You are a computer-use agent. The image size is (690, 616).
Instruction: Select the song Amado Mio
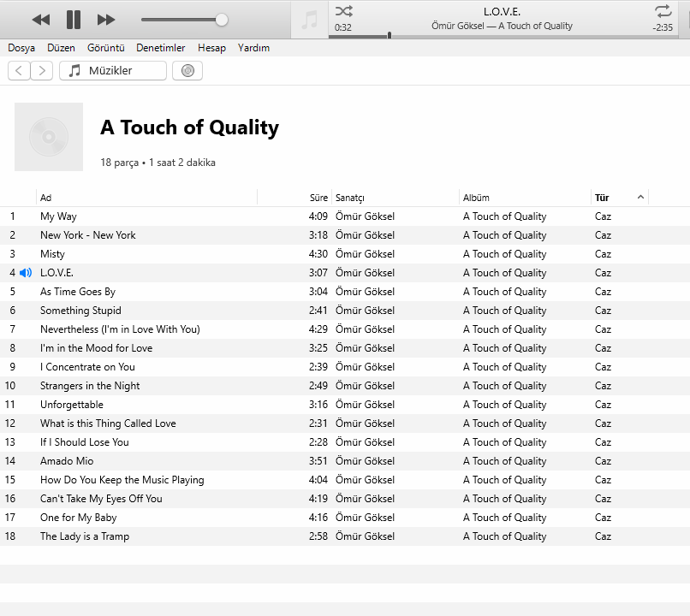[67, 461]
